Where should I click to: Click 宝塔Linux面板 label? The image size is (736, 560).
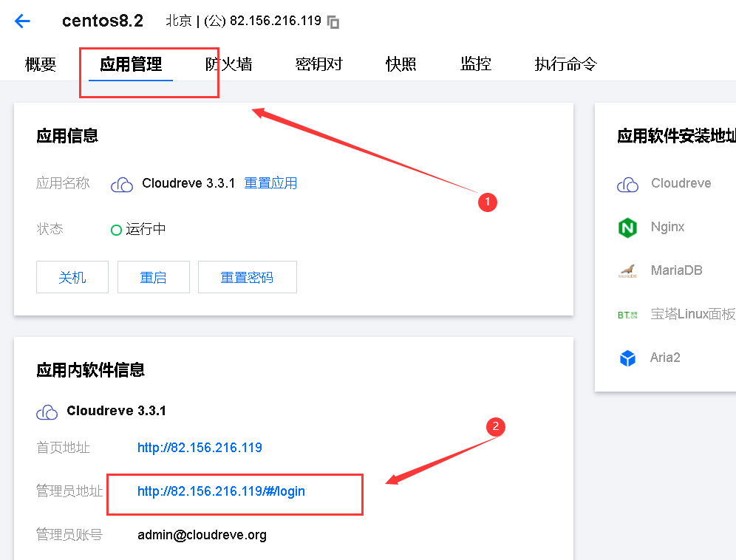693,314
